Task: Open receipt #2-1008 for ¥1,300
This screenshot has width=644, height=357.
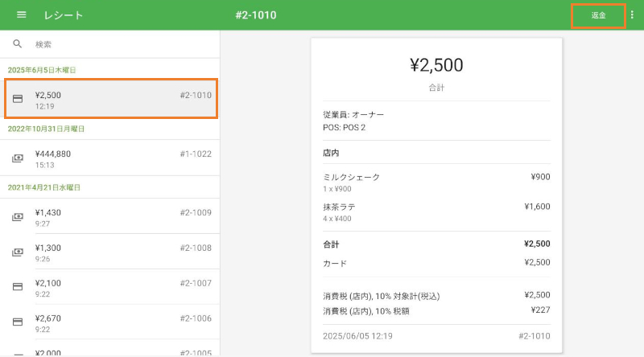Action: coord(109,252)
